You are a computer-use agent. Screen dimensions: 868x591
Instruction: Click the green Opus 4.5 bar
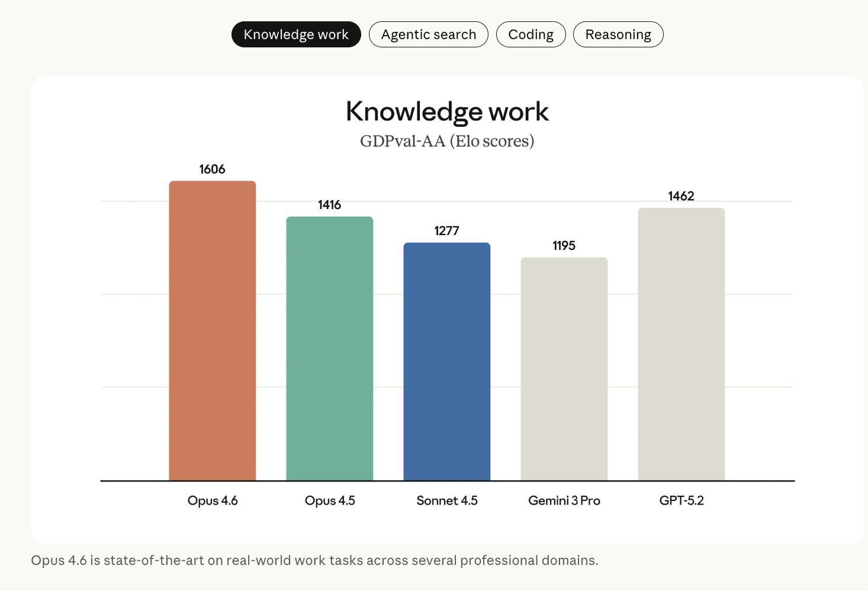tap(329, 349)
